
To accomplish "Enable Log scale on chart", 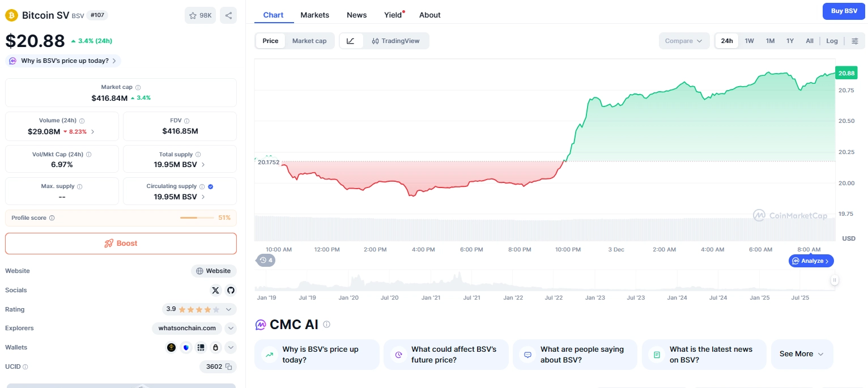I will coord(832,41).
